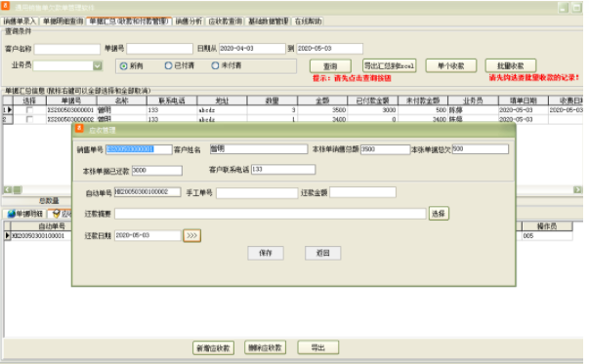The image size is (589, 364).
Task: Click the 应收管理 dialog title icon
Action: point(79,129)
